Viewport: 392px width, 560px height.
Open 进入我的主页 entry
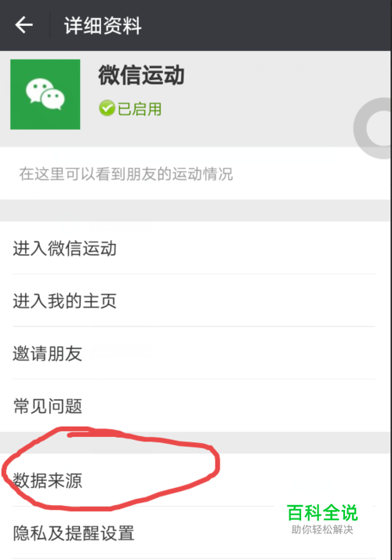(x=195, y=300)
